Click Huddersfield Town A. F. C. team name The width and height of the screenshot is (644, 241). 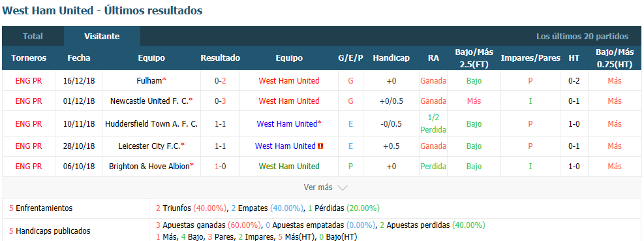[x=151, y=123]
